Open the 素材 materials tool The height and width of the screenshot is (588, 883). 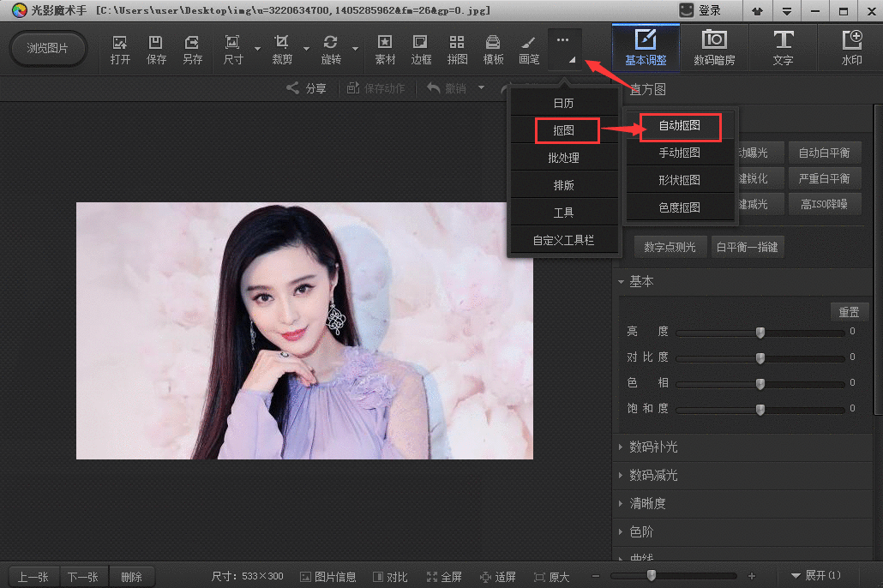coord(384,48)
